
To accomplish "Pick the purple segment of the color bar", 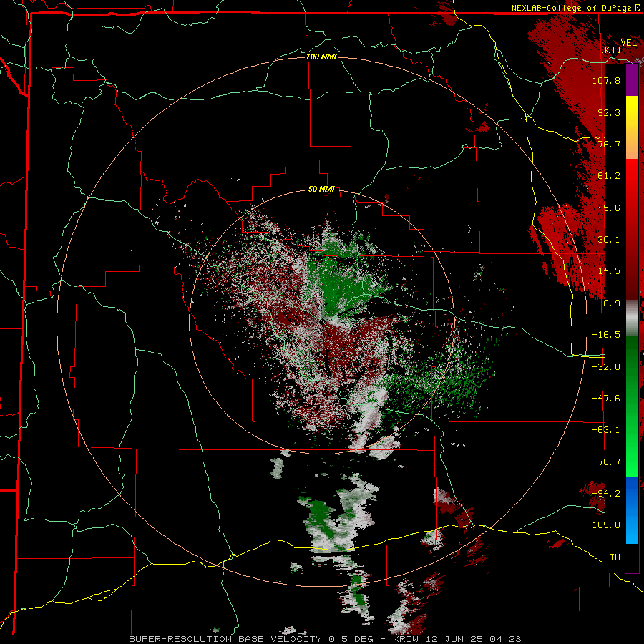I will pos(632,79).
